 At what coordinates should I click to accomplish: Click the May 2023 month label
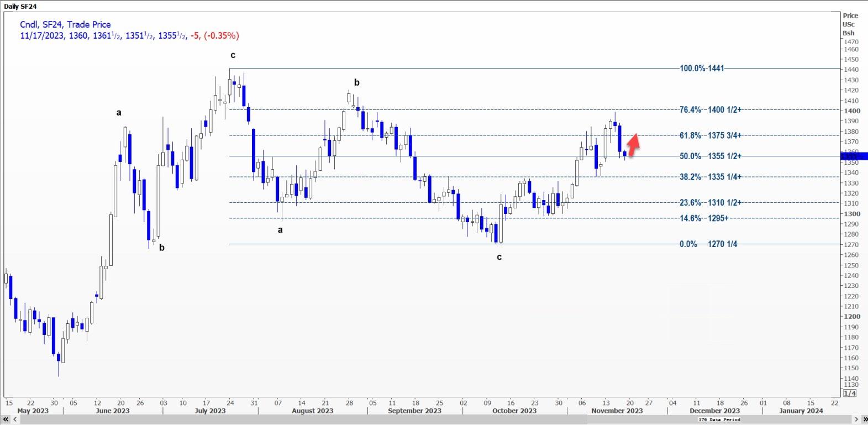tap(33, 411)
